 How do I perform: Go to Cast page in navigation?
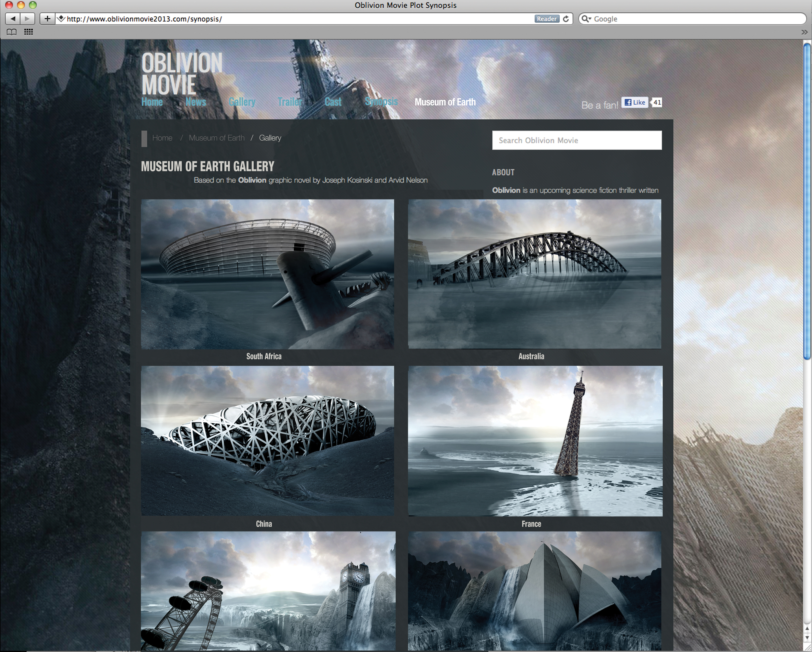pos(333,102)
